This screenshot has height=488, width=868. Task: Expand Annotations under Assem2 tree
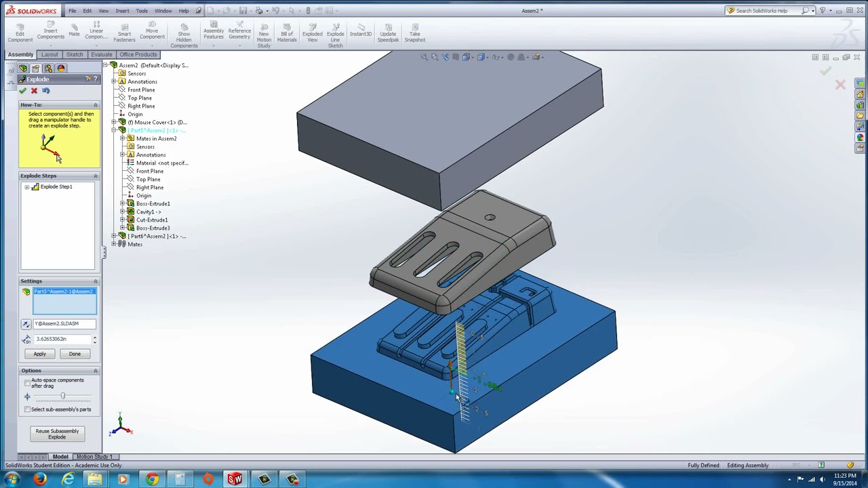coord(114,82)
